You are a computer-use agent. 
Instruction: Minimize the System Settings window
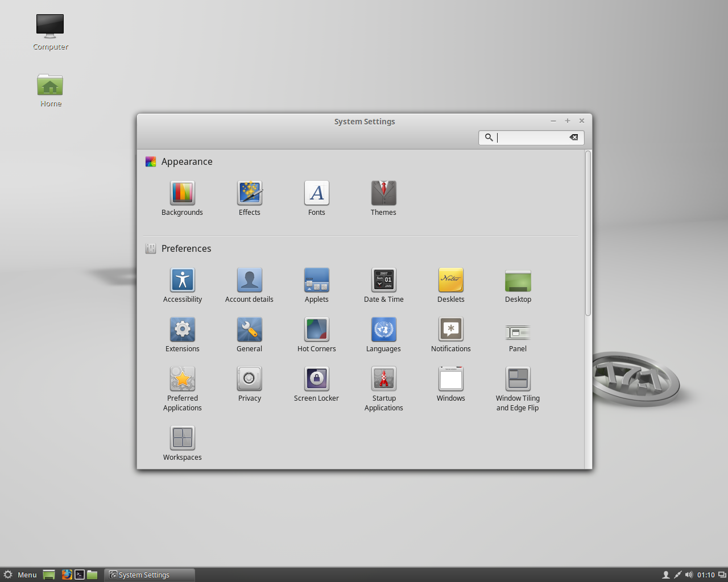click(x=553, y=120)
